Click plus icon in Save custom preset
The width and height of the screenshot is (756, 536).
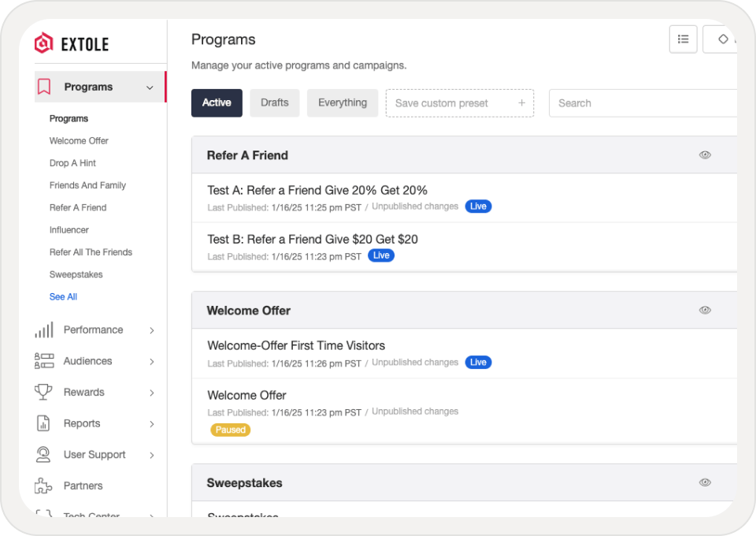pyautogui.click(x=521, y=102)
